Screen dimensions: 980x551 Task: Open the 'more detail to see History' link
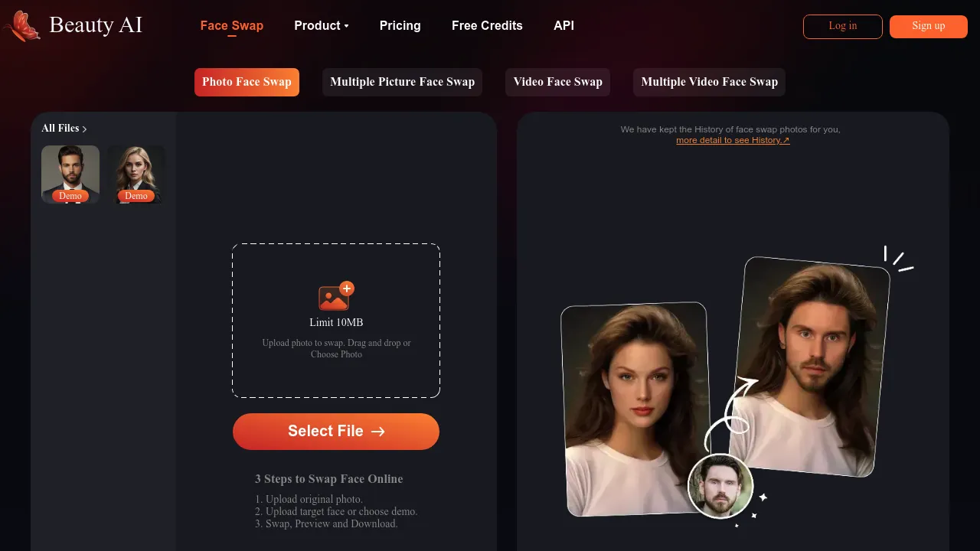point(732,141)
